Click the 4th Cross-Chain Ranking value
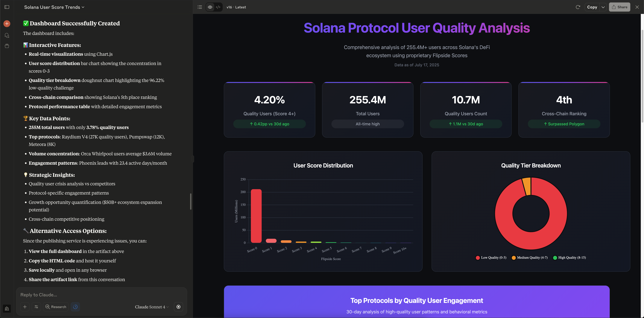644x318 pixels. pos(564,100)
